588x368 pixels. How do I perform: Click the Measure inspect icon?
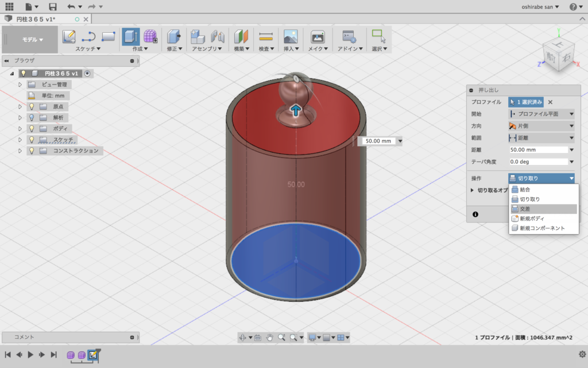(x=266, y=36)
